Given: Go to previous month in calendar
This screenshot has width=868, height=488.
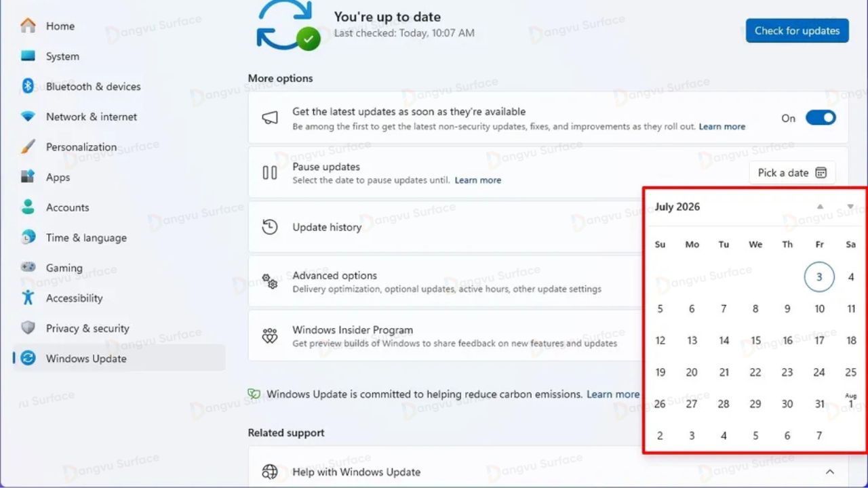Looking at the screenshot, I should coord(820,207).
